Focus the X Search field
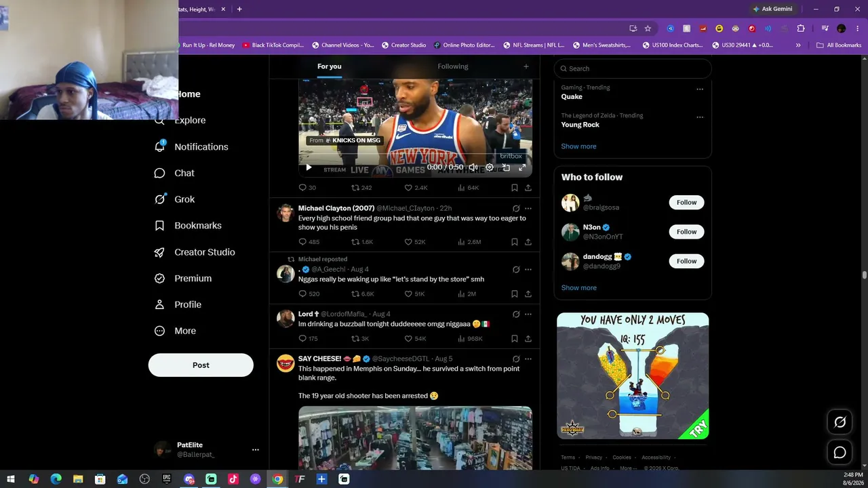This screenshot has width=868, height=488. coord(633,68)
